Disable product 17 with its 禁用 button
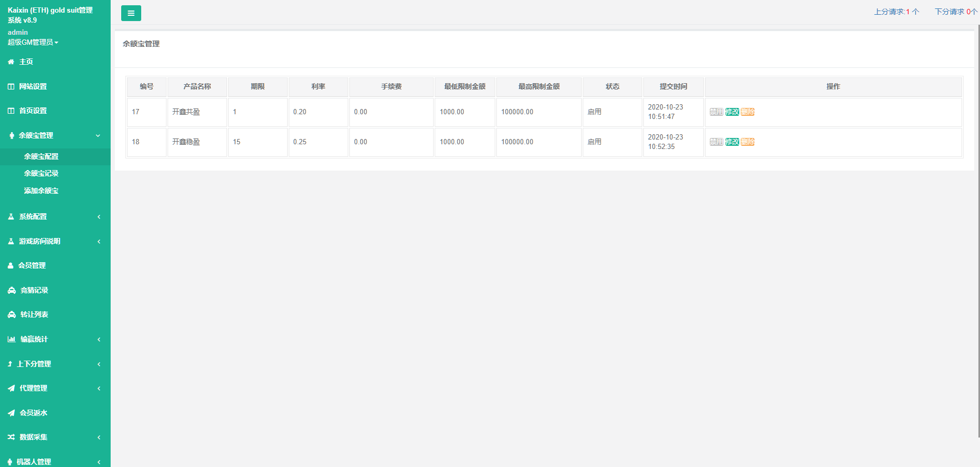Screen dimensions: 980x467 click(716, 112)
